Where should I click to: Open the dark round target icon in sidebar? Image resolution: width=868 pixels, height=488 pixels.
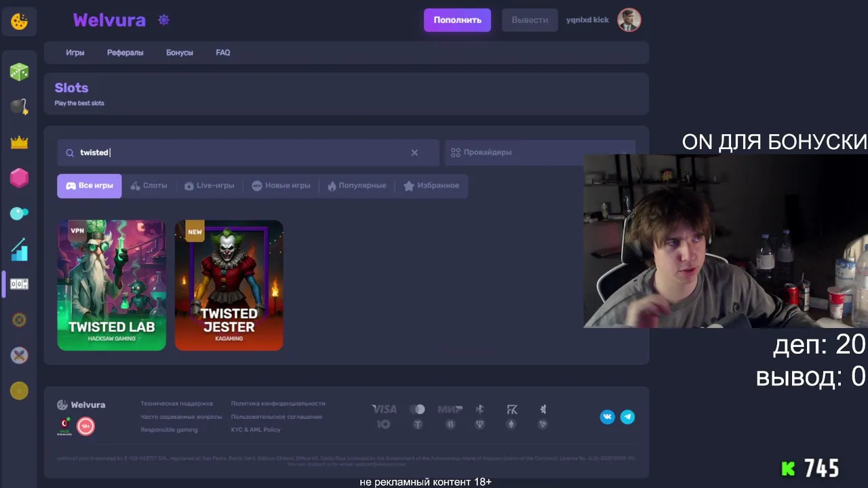pyautogui.click(x=19, y=320)
